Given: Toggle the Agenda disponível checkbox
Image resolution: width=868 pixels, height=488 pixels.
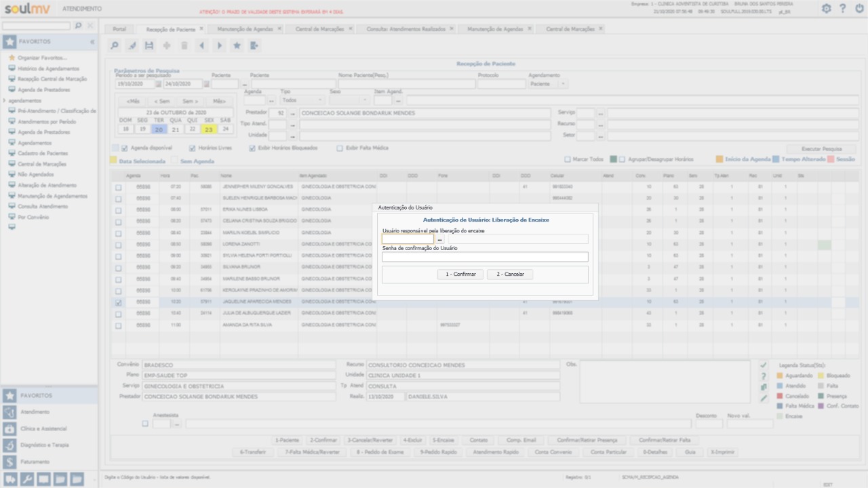Looking at the screenshot, I should pos(124,148).
